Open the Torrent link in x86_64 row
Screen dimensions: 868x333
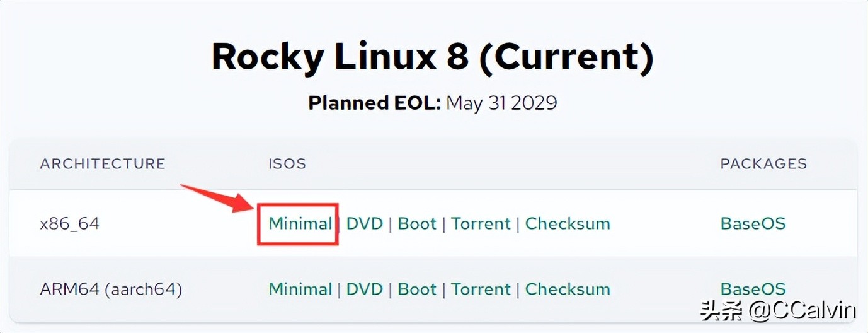[481, 224]
